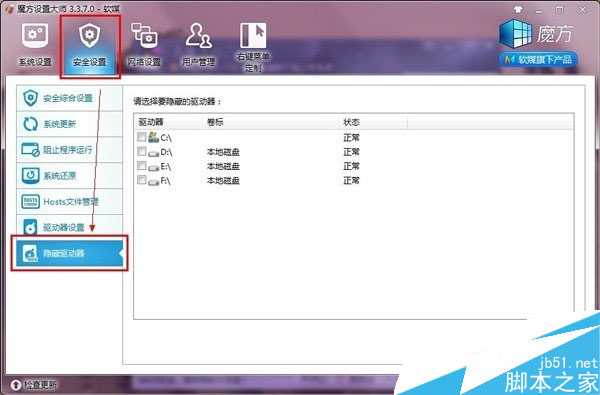Click 正常 status in the E:\ row
600x395 pixels.
pos(351,166)
